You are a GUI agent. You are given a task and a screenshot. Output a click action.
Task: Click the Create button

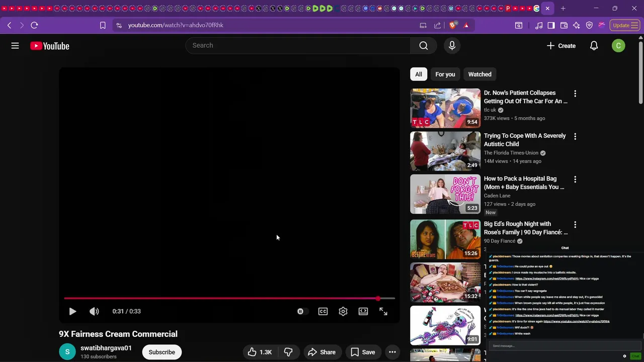pyautogui.click(x=561, y=46)
